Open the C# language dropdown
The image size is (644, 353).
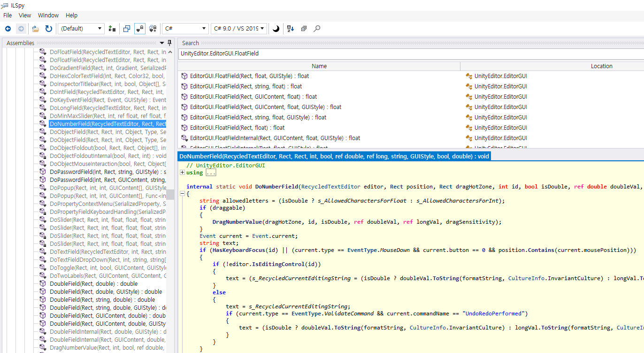point(184,29)
